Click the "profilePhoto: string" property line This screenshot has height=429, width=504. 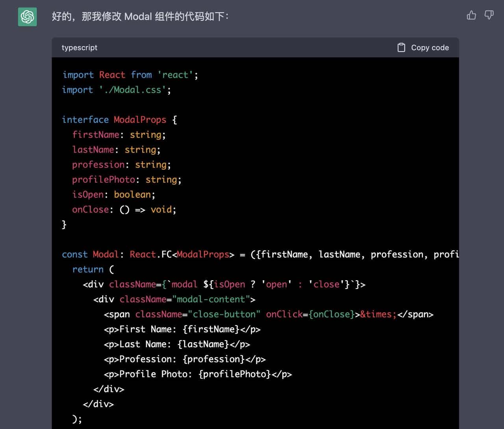click(126, 179)
